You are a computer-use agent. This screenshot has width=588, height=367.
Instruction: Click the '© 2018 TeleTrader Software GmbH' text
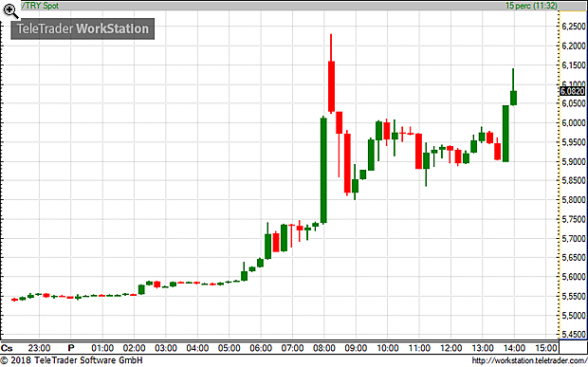pos(72,361)
